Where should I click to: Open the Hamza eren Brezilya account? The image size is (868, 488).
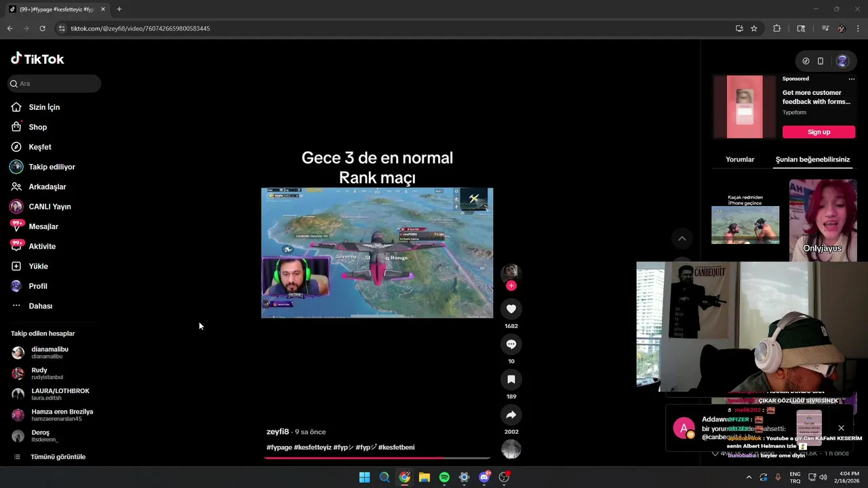53,415
